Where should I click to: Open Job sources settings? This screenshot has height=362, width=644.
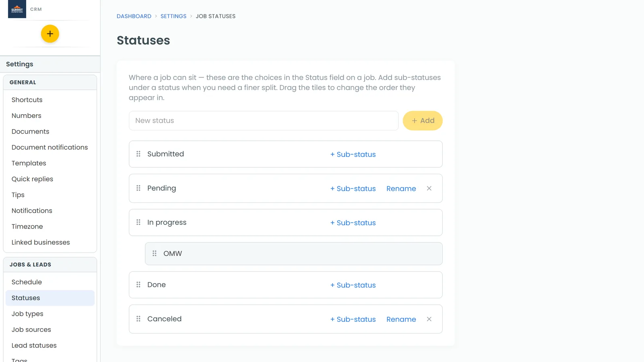(x=50, y=329)
